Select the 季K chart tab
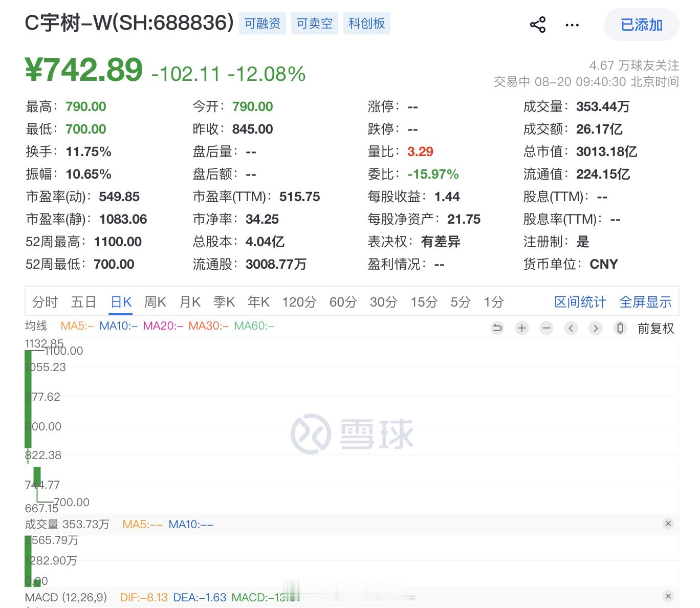Screen dimensions: 700x608 point(224,302)
